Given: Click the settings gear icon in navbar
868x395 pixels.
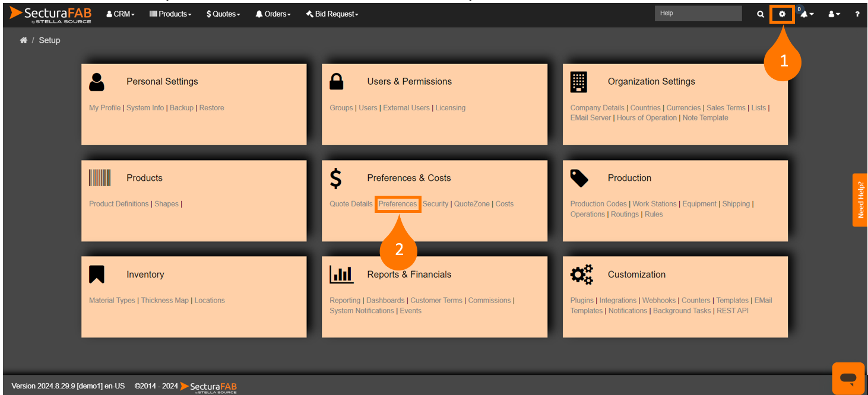Looking at the screenshot, I should (782, 14).
